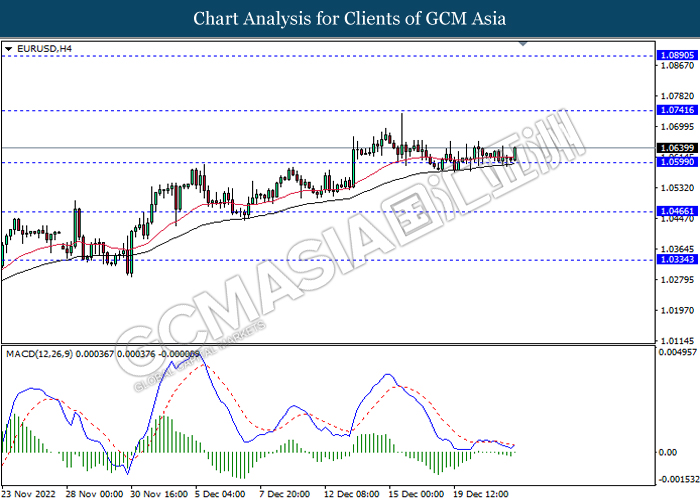The image size is (700, 500).
Task: Click the 1.01970 price scale value
Action: click(x=677, y=310)
